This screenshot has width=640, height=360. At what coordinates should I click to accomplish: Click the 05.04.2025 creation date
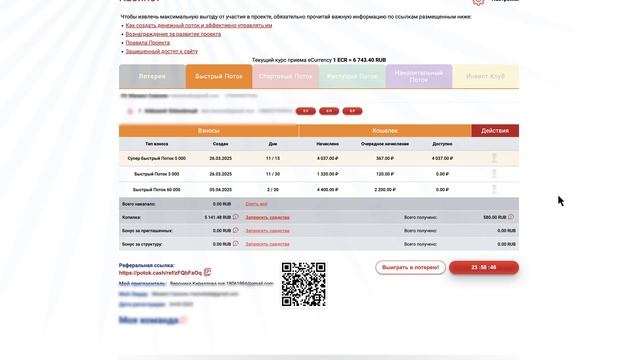[220, 190]
